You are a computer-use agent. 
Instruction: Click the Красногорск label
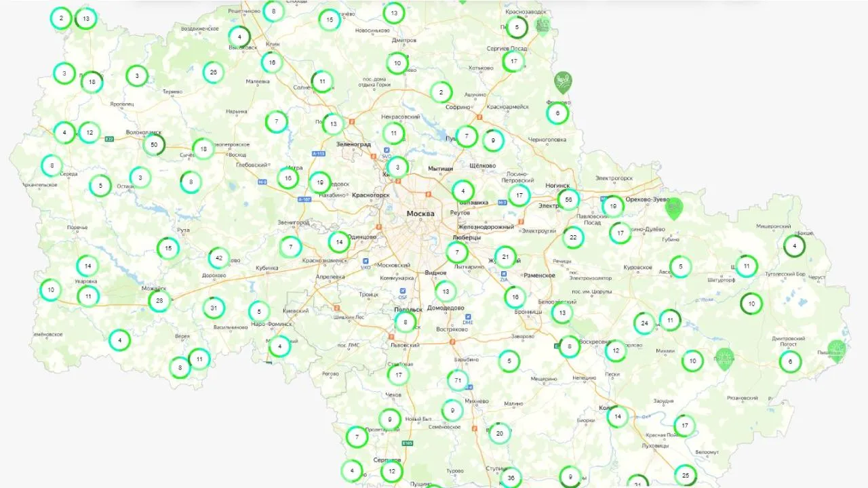(371, 195)
